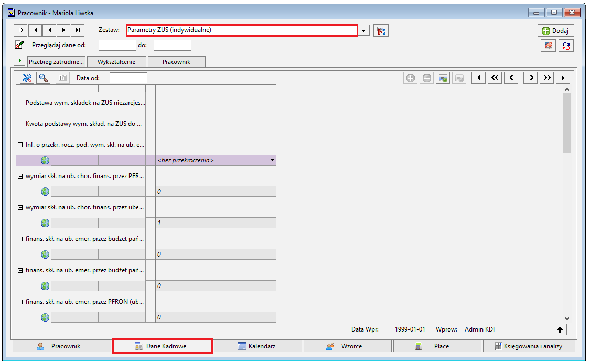Collapse the Inf. o przekr. rocz. pod. node
Screen dimensions: 590x364
(x=20, y=145)
